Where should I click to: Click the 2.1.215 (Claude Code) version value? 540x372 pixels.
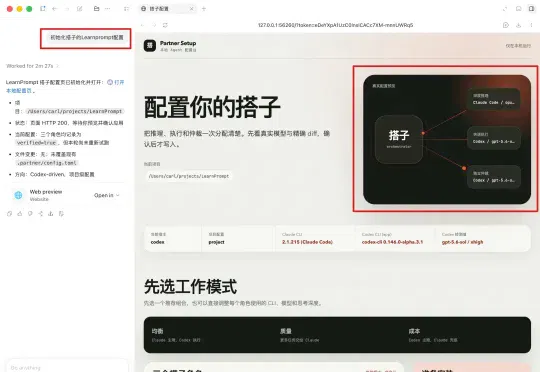click(307, 242)
